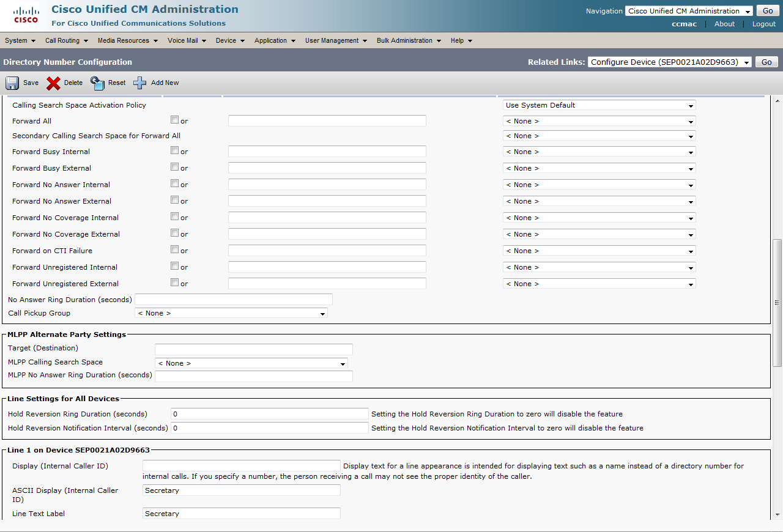Click the Cisco logo
The image size is (783, 532).
coord(26,16)
